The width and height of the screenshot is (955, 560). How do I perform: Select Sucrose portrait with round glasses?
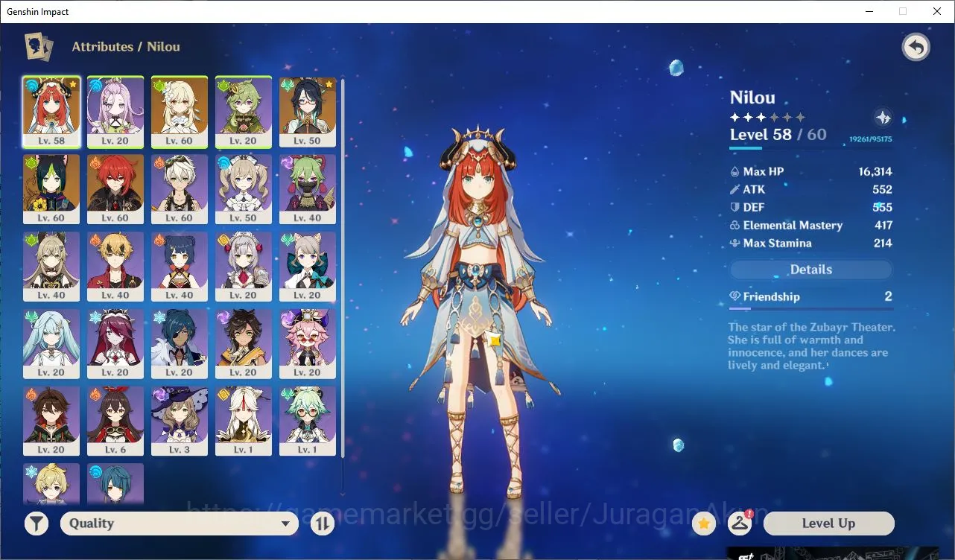tap(308, 421)
